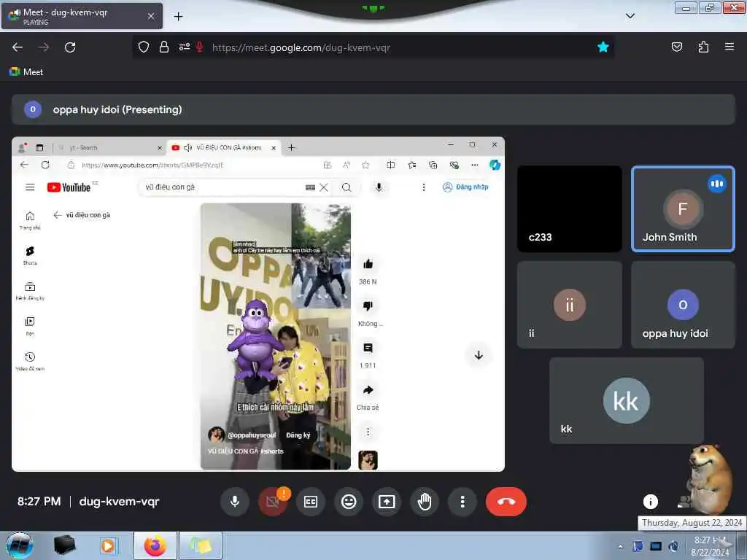Select the kk participant tile
747x560 pixels.
(x=627, y=400)
